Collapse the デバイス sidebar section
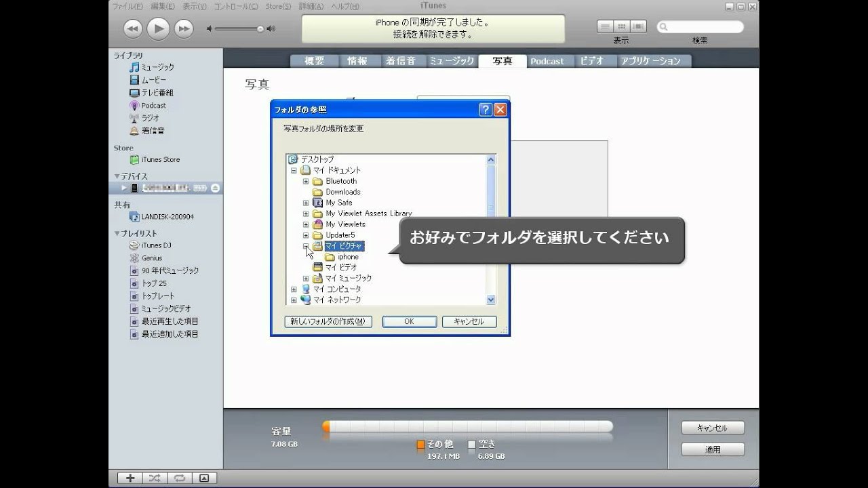 tap(117, 176)
